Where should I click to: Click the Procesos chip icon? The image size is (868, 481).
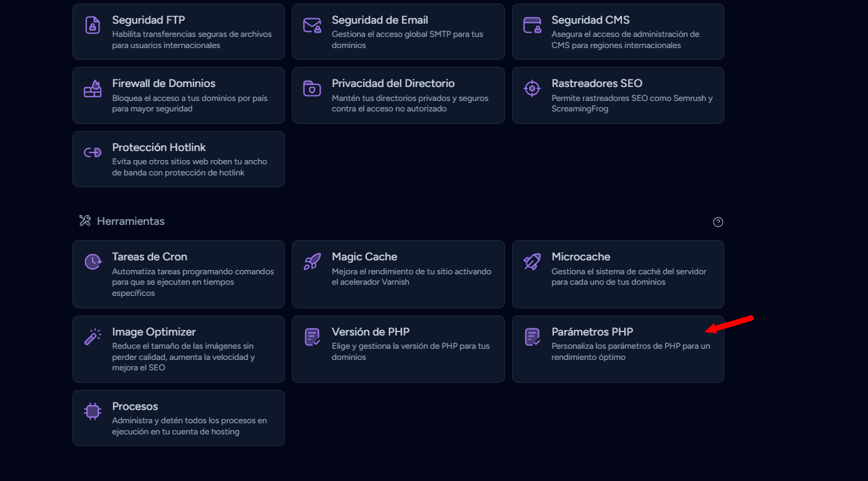click(93, 412)
